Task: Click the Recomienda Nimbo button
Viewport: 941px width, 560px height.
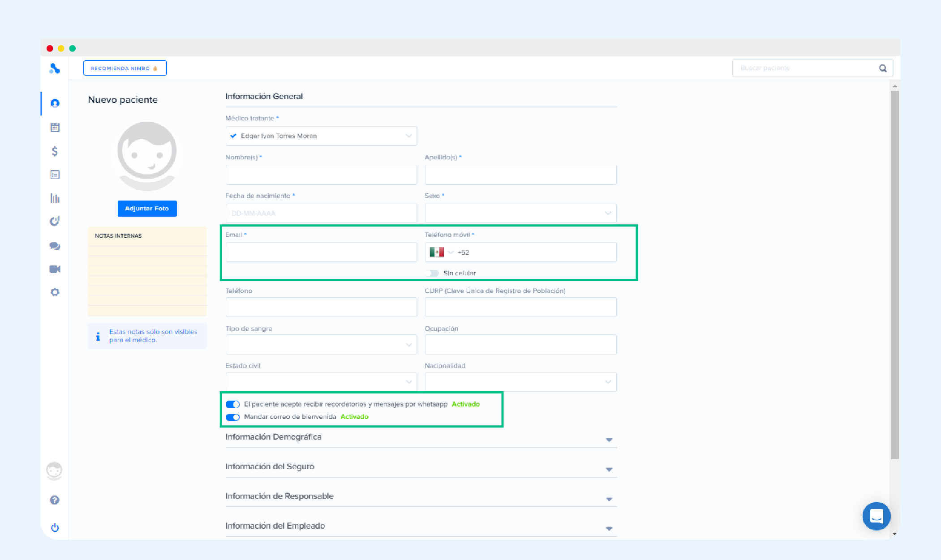Action: (x=125, y=68)
